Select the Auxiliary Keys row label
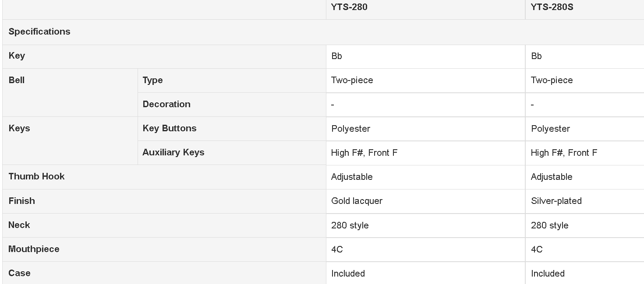 tap(173, 152)
